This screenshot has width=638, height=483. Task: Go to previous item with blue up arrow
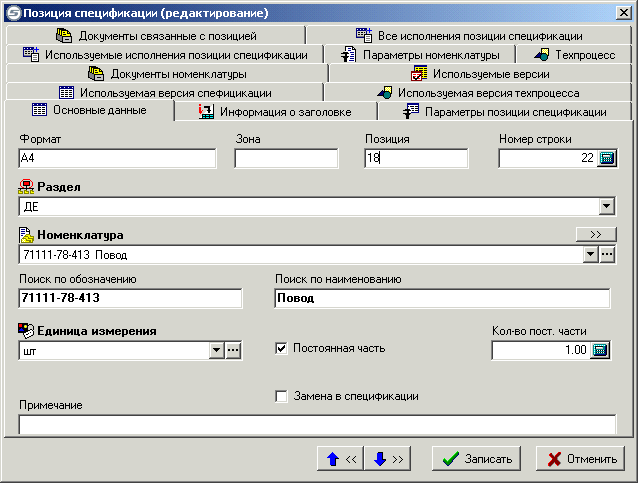[x=340, y=459]
